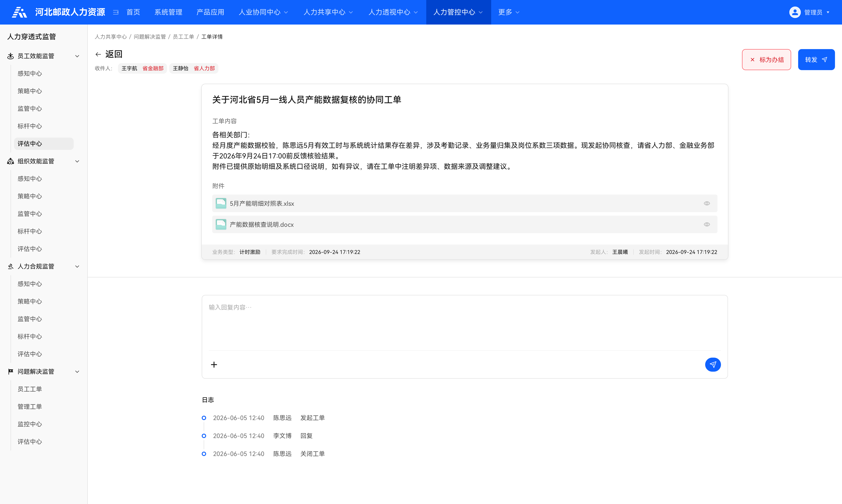The height and width of the screenshot is (504, 842).
Task: Click the first log timeline dot 发起工单
Action: [204, 418]
